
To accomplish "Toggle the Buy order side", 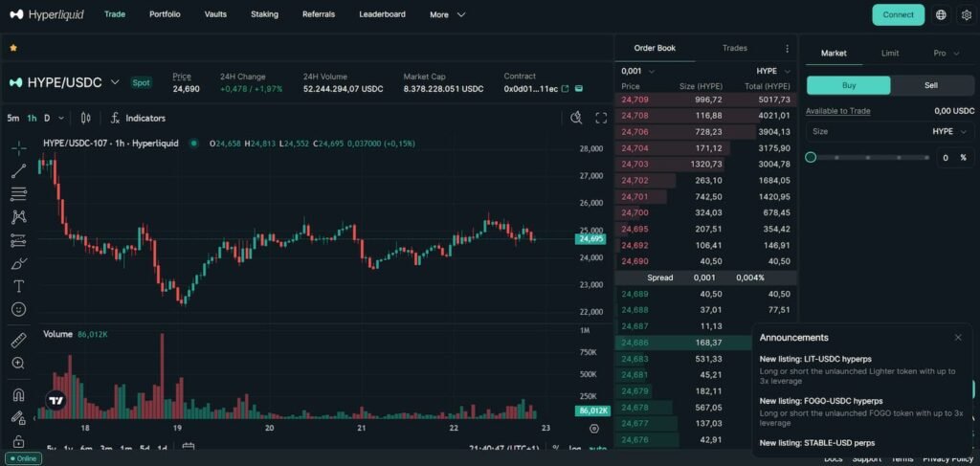I will click(848, 85).
